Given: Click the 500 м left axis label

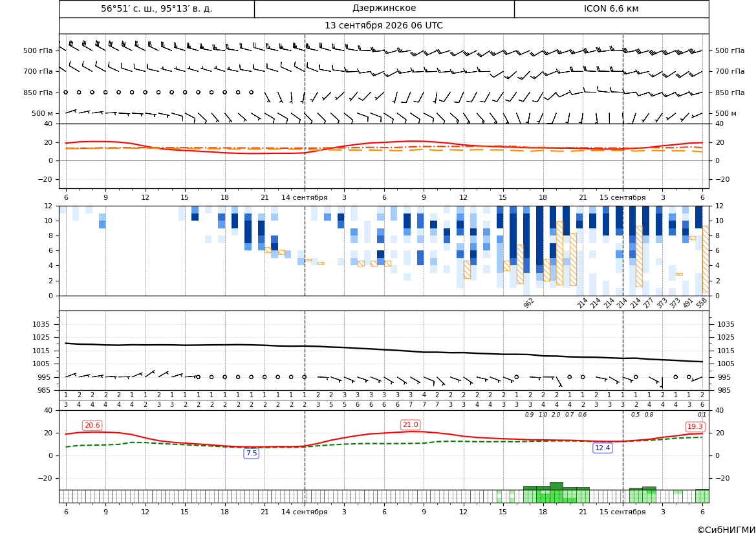Looking at the screenshot, I should 42,113.
